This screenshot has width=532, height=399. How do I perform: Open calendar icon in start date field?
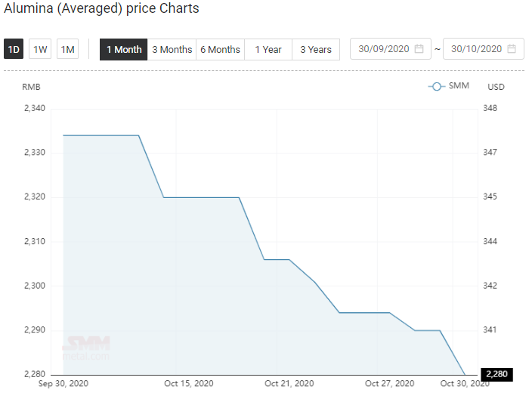[419, 49]
